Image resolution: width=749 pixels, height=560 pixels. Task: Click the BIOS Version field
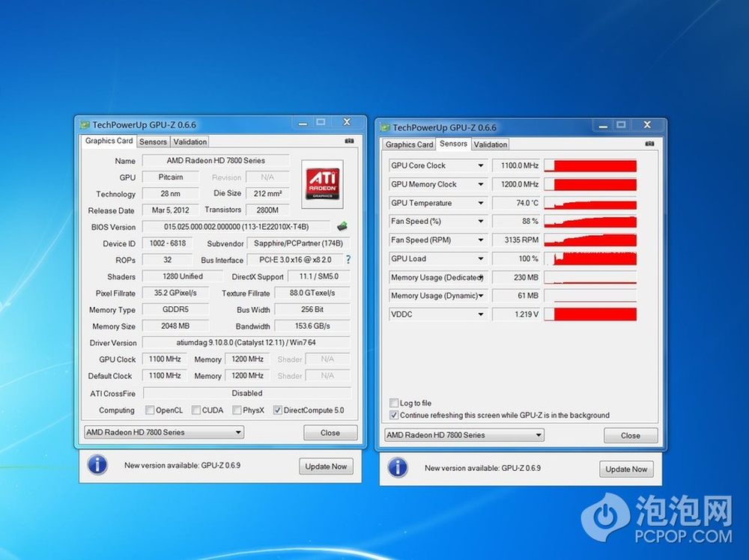pyautogui.click(x=237, y=227)
